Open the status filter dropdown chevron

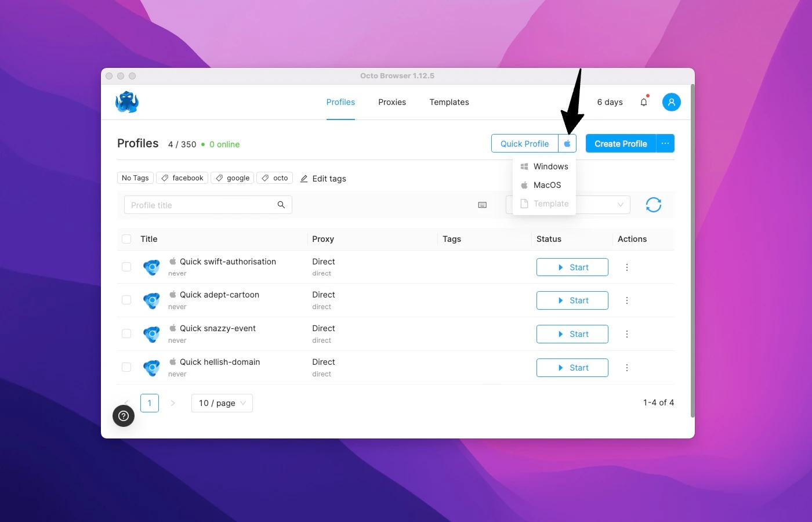[621, 205]
